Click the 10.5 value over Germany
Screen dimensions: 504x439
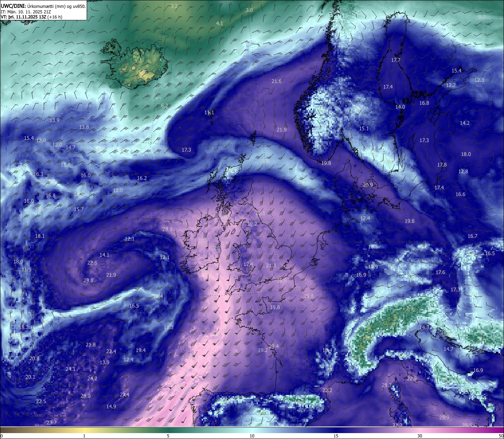point(373,246)
